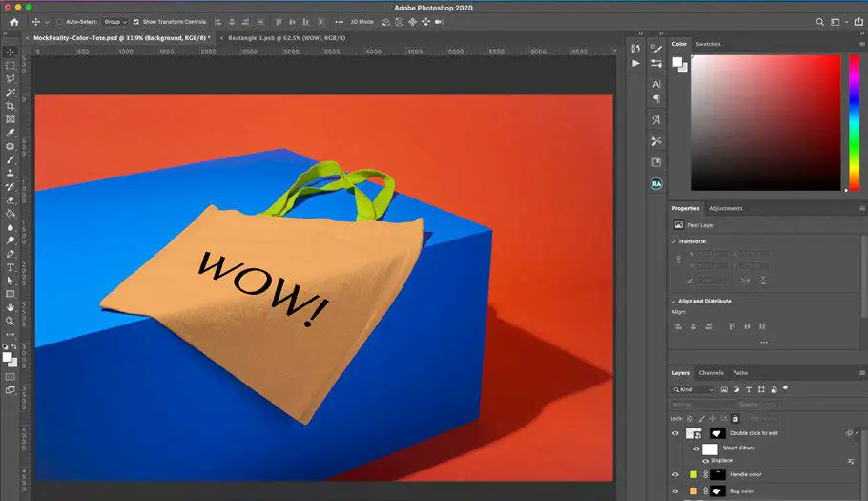Select the Magic Wand tool
868x501 pixels.
10,93
